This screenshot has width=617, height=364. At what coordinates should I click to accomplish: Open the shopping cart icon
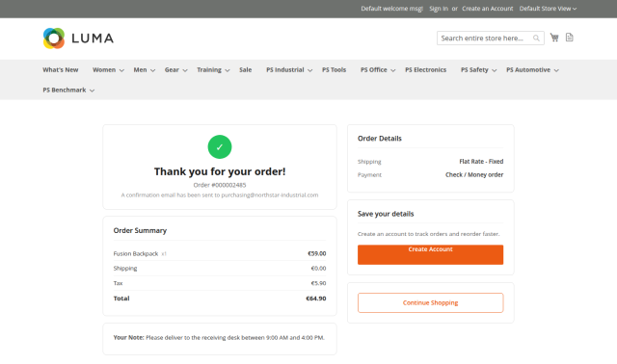coord(554,38)
